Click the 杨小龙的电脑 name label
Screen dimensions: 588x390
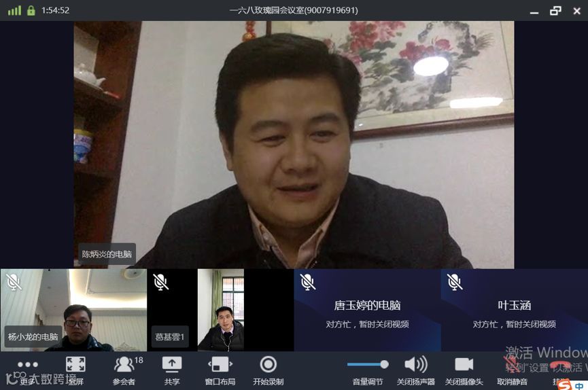coord(33,337)
